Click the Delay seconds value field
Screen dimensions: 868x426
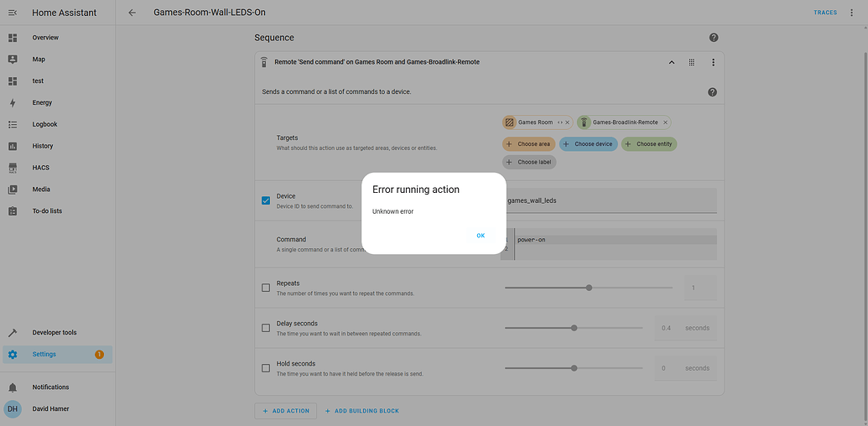686,328
